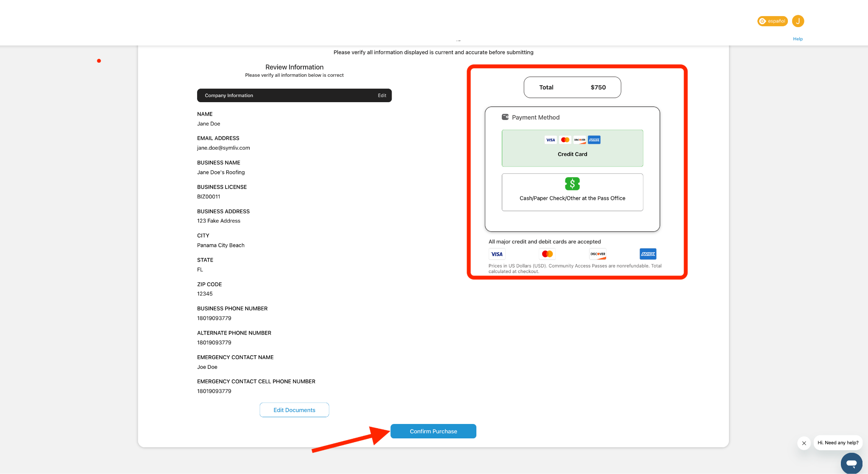Switch language to español

point(772,21)
